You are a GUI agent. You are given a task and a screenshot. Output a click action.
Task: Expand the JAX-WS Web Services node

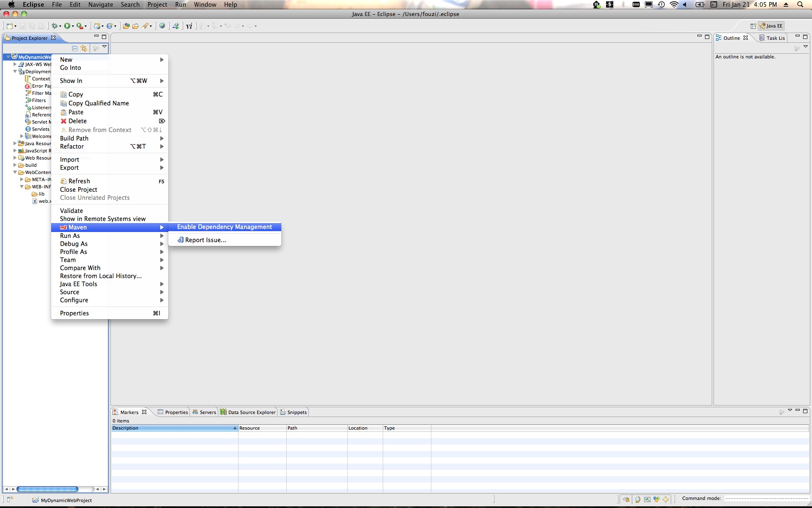[x=15, y=64]
